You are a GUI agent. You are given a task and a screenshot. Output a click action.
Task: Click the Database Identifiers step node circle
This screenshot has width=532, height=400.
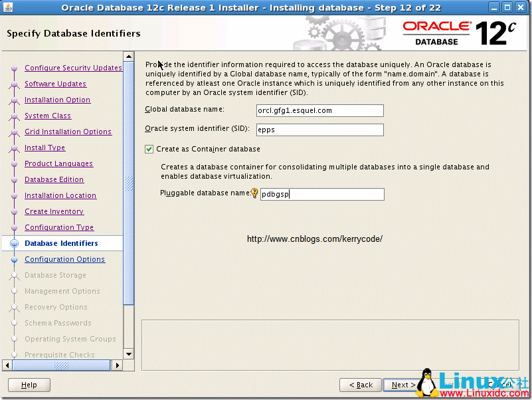(x=15, y=243)
